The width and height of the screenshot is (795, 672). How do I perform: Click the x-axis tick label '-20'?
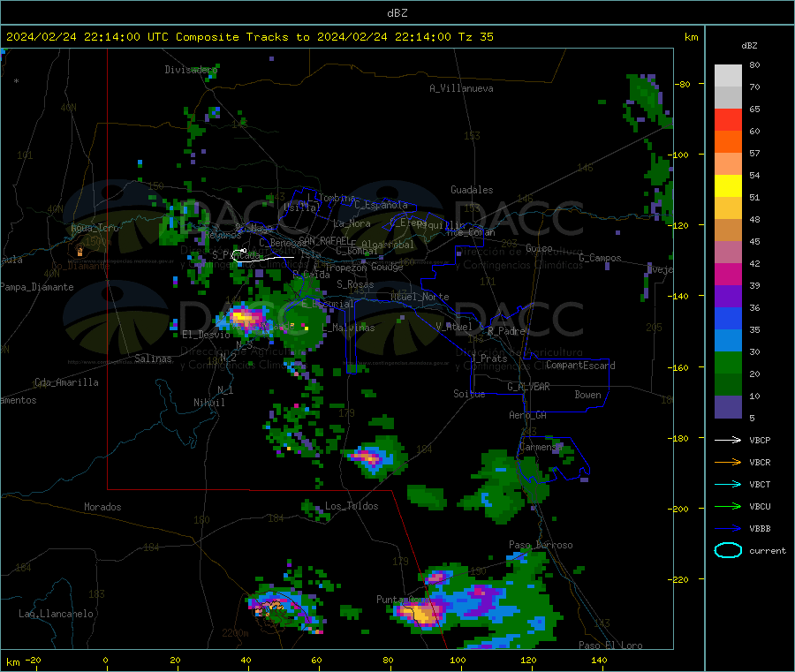coord(33,661)
